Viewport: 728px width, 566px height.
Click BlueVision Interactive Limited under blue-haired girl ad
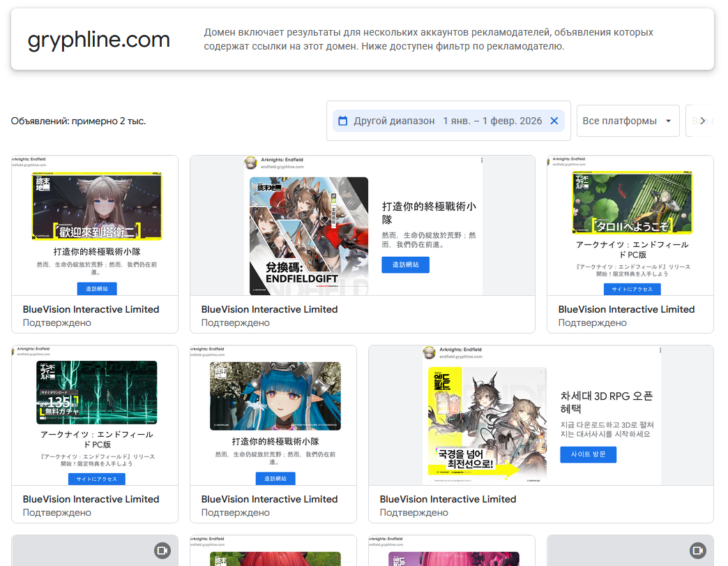click(269, 499)
